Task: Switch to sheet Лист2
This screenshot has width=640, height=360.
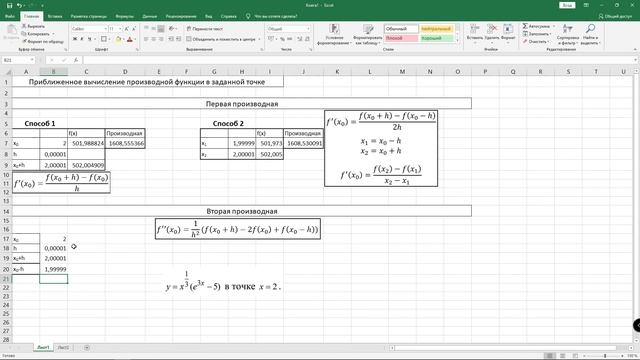Action: [63, 348]
